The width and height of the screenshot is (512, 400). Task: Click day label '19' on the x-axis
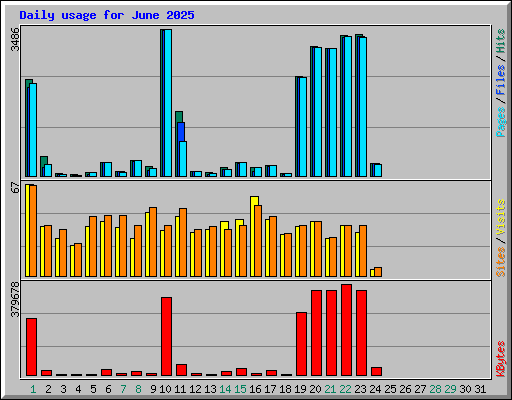[300, 389]
